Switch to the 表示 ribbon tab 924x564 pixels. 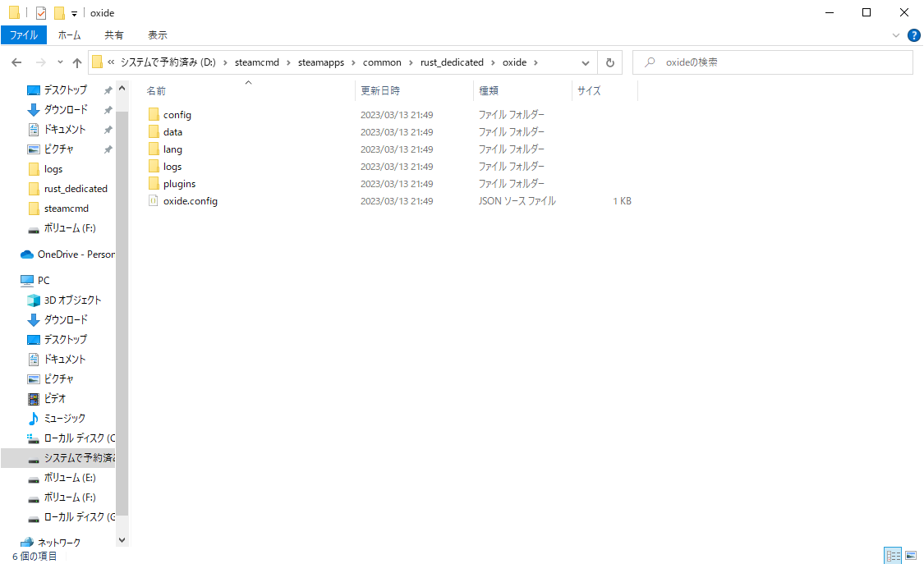point(157,34)
